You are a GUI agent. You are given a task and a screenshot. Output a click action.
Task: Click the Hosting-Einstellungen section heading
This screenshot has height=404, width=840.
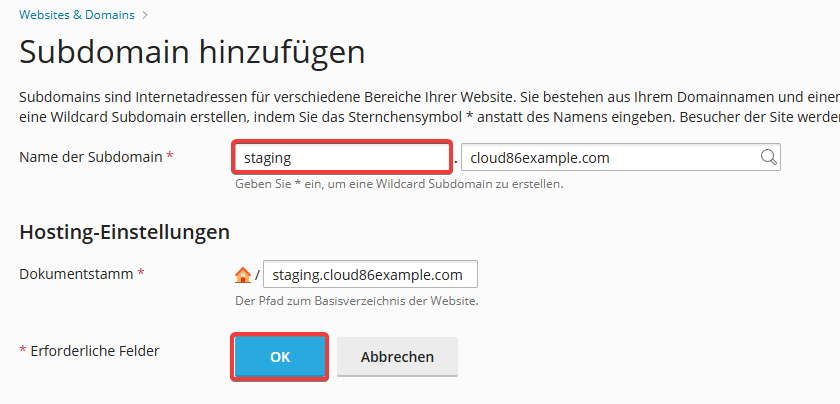(x=124, y=233)
